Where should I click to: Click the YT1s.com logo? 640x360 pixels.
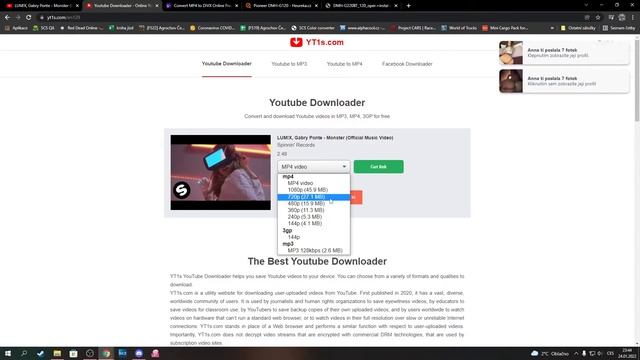click(317, 42)
